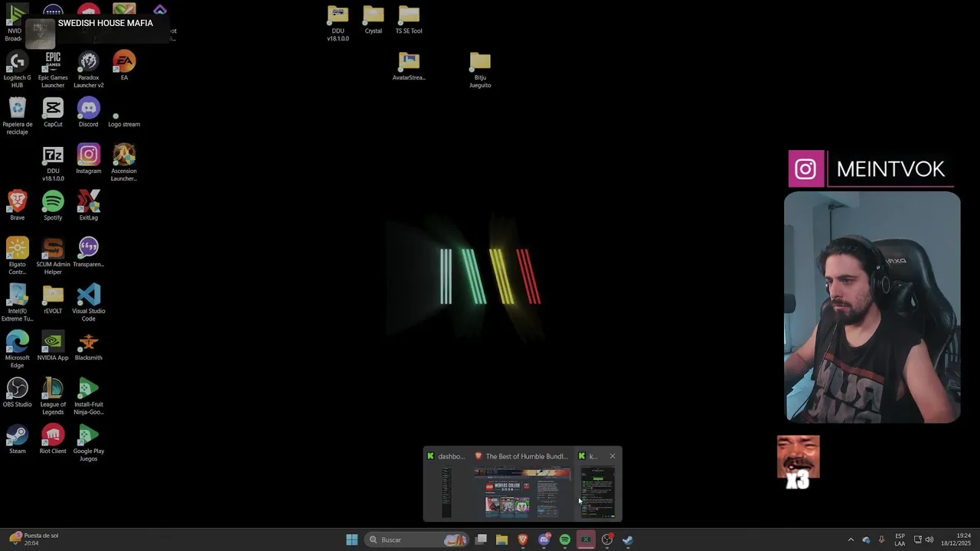
Task: Select the Instagram desktop icon
Action: point(88,159)
